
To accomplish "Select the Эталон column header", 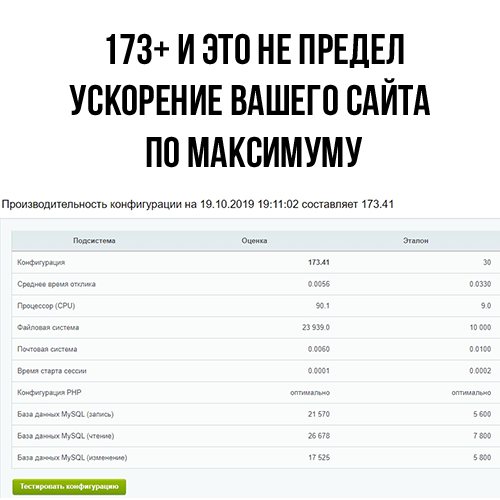I will pyautogui.click(x=415, y=241).
